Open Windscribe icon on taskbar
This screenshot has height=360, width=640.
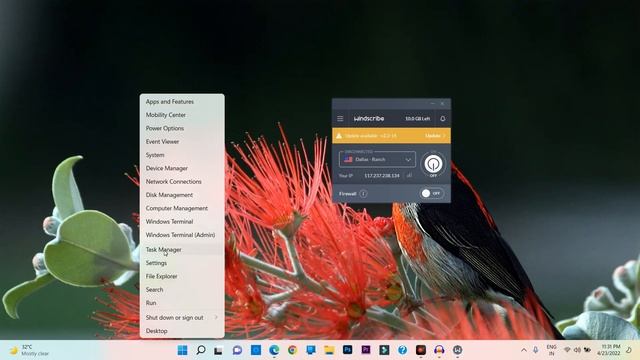(458, 350)
